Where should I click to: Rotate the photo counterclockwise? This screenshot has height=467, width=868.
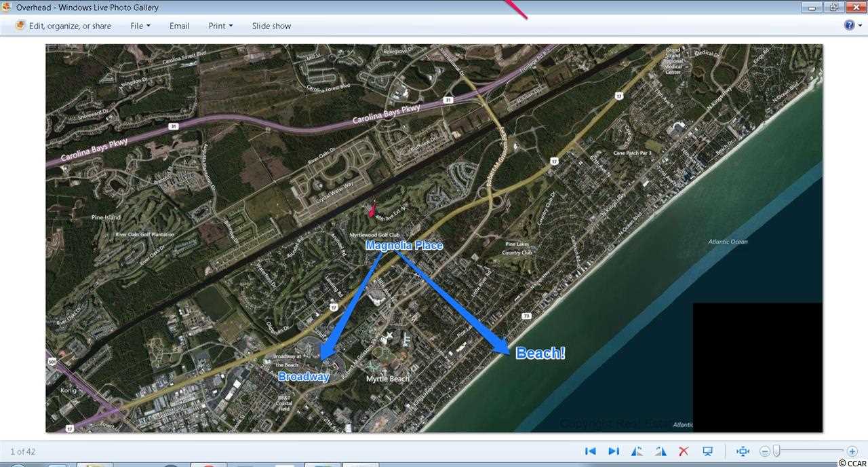click(x=637, y=451)
